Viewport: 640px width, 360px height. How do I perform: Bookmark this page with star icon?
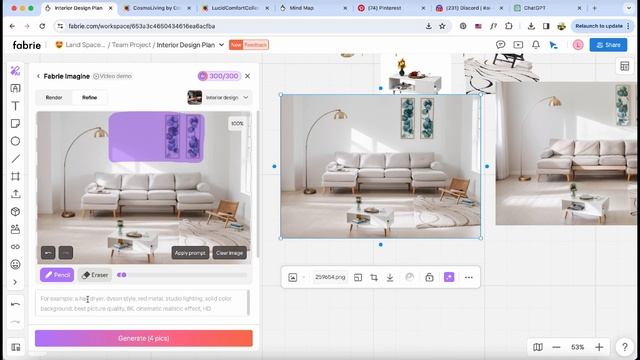(442, 26)
